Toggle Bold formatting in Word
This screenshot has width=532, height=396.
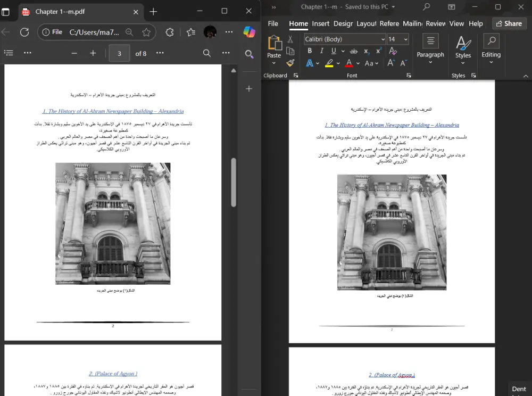coord(310,51)
